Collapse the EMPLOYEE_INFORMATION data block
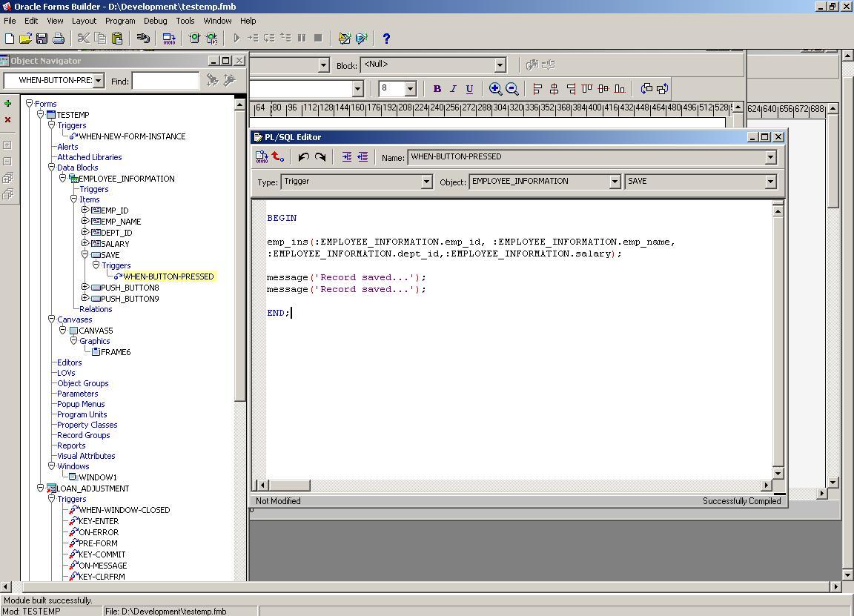The image size is (854, 616). pyautogui.click(x=62, y=178)
